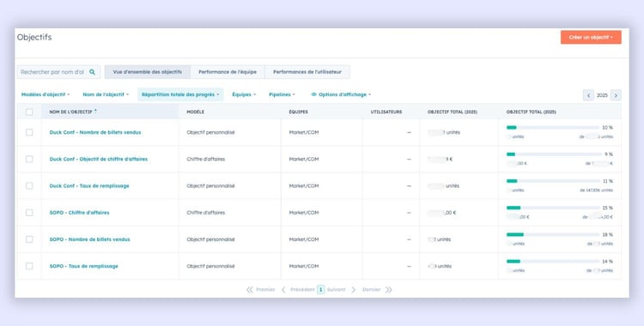Click Chiffre d'affaires model in SOPO row
The height and width of the screenshot is (326, 644).
tap(206, 213)
